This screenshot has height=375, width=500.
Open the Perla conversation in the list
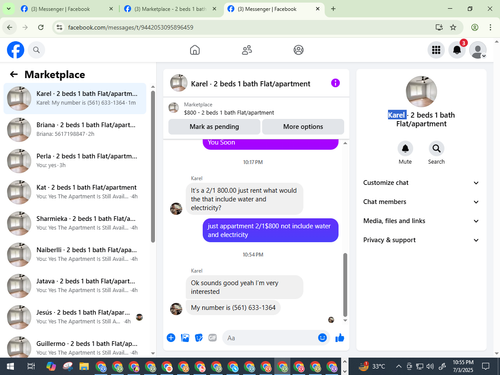75,161
